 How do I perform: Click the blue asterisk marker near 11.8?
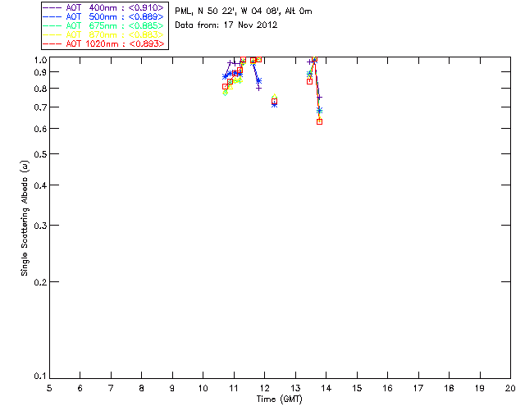click(258, 80)
